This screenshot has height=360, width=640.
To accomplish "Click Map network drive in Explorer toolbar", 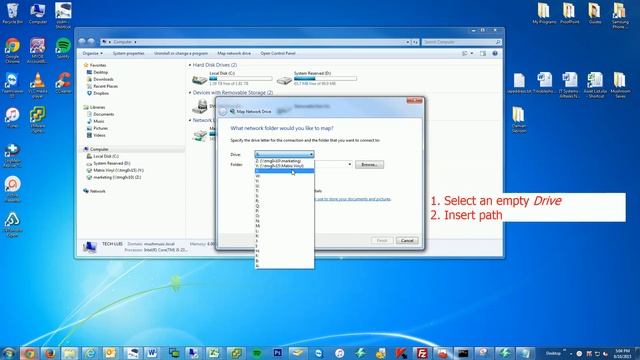I will tap(234, 53).
